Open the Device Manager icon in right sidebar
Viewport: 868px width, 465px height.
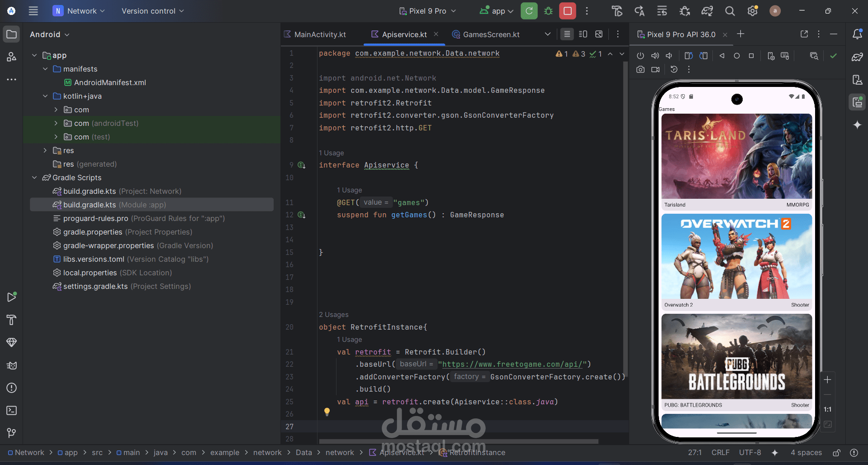[857, 80]
